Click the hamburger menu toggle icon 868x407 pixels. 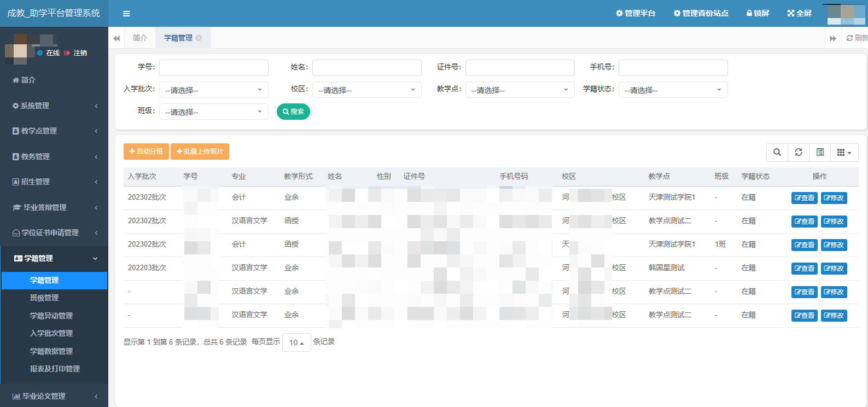pyautogui.click(x=126, y=14)
